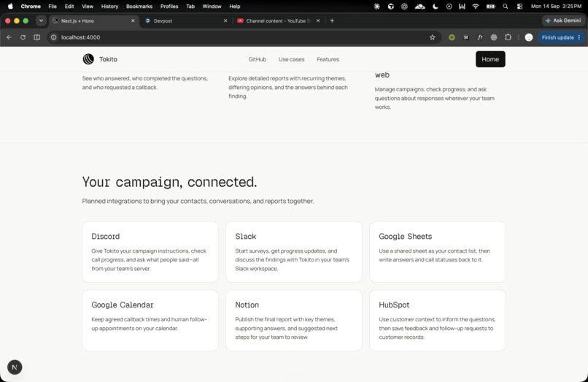View site information icon in address bar
Viewport: 588px width, 382px height.
click(x=54, y=37)
